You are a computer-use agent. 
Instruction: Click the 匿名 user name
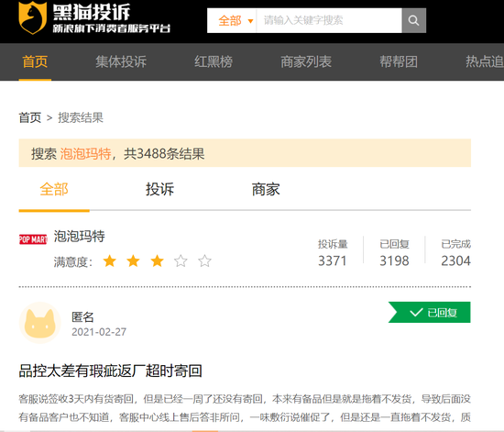82,317
